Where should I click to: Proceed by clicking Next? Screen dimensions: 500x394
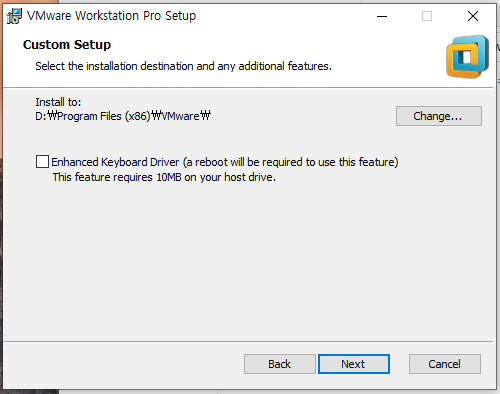coord(354,364)
